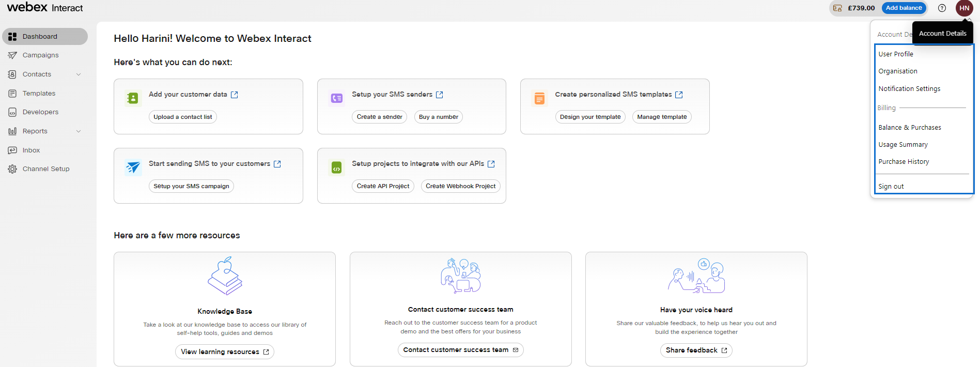The image size is (980, 367).
Task: Open the help question mark icon
Action: coord(942,8)
